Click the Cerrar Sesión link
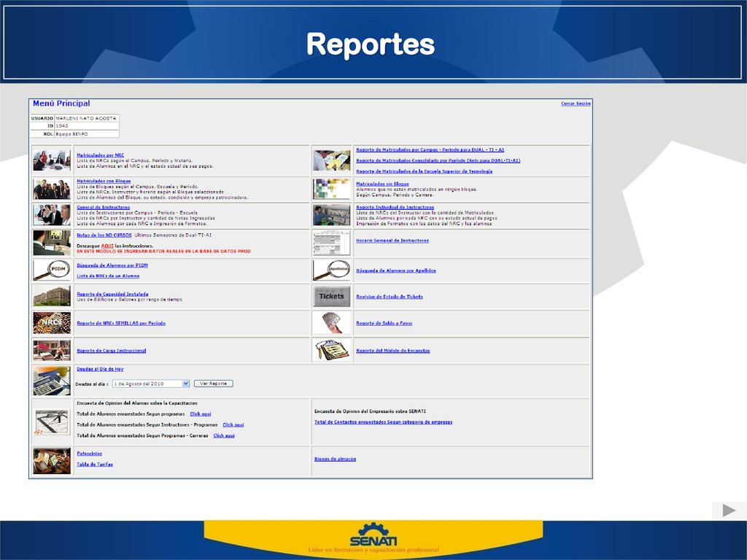This screenshot has height=560, width=747. (x=576, y=104)
